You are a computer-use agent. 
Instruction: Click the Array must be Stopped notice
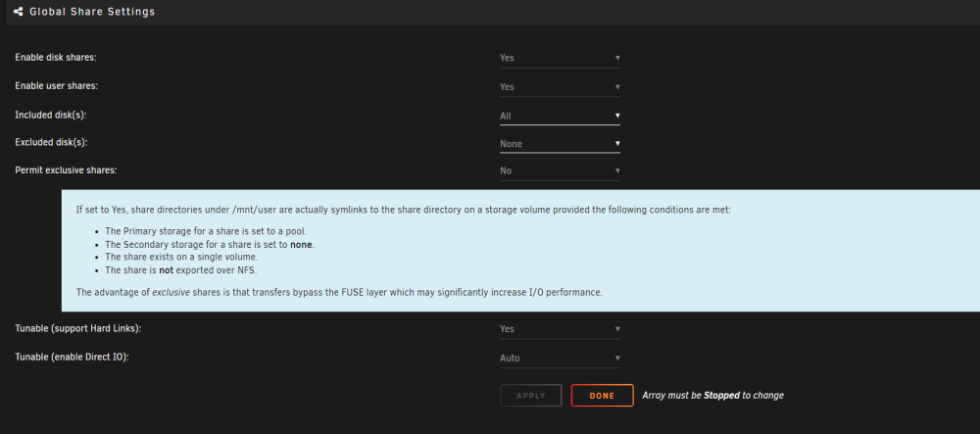coord(712,395)
